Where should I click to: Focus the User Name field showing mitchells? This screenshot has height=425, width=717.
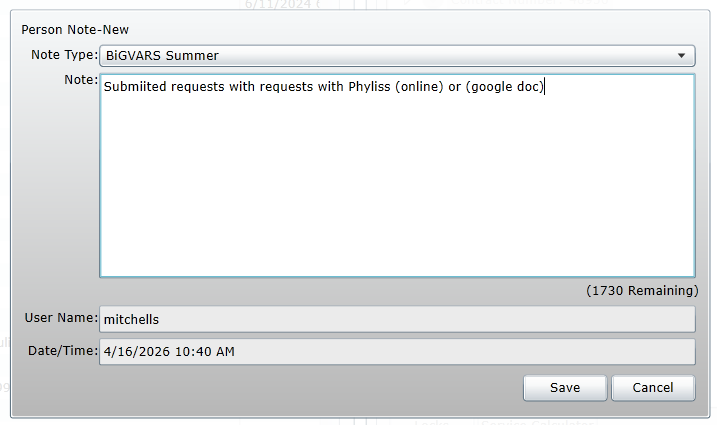(x=397, y=319)
